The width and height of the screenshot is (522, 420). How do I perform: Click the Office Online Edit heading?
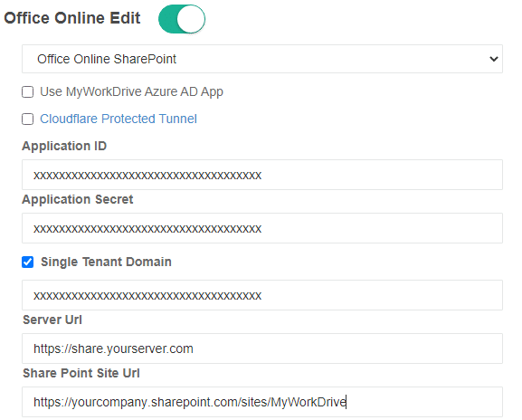tap(72, 18)
